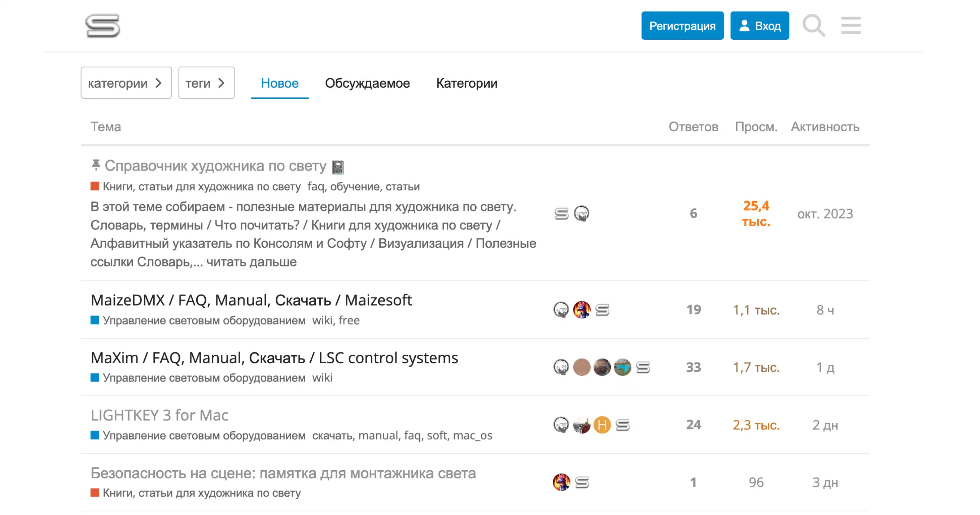This screenshot has width=980, height=515.
Task: Expand the теги dropdown
Action: pos(206,83)
